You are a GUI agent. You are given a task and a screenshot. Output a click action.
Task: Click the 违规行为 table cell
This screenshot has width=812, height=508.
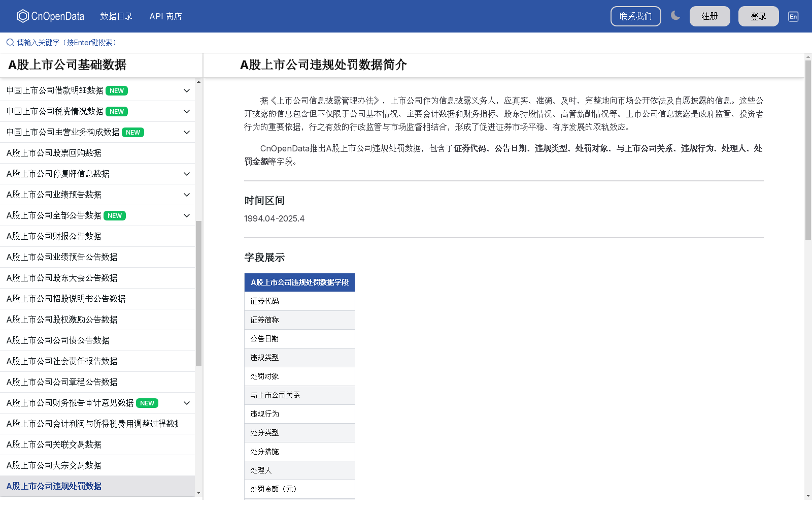point(299,414)
